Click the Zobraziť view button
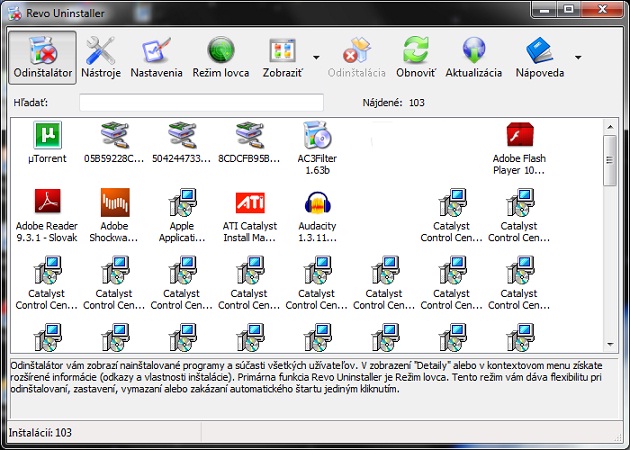Screen dimensions: 630x450 [x=282, y=57]
